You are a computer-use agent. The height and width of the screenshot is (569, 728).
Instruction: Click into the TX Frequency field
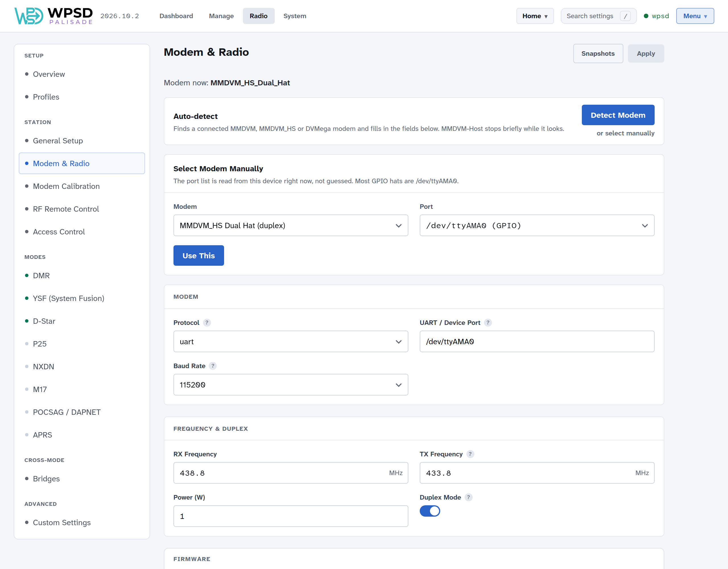537,473
